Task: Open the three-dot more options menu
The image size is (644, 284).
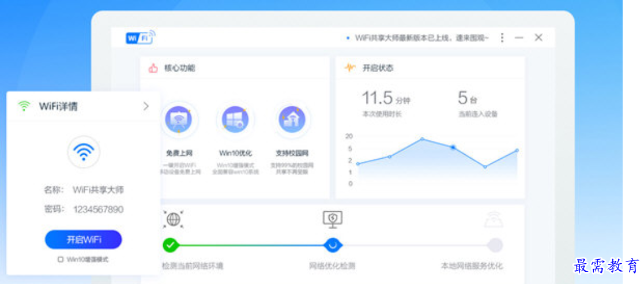Action: tap(502, 38)
